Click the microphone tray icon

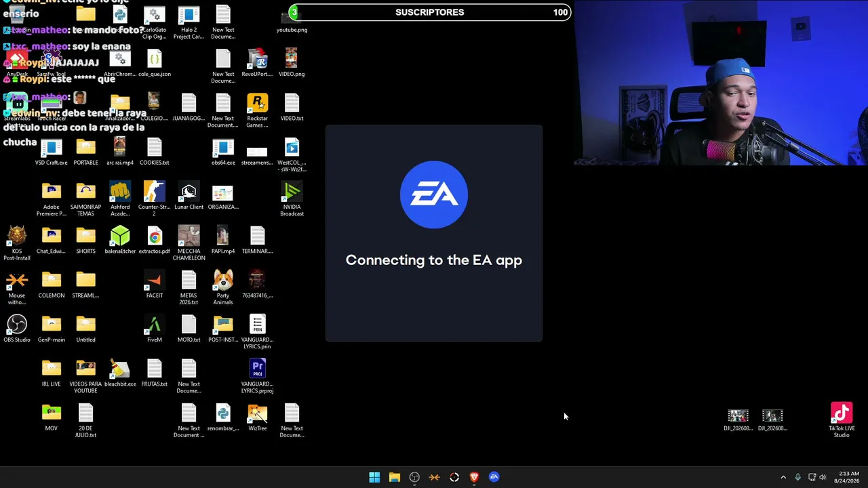[x=797, y=477]
